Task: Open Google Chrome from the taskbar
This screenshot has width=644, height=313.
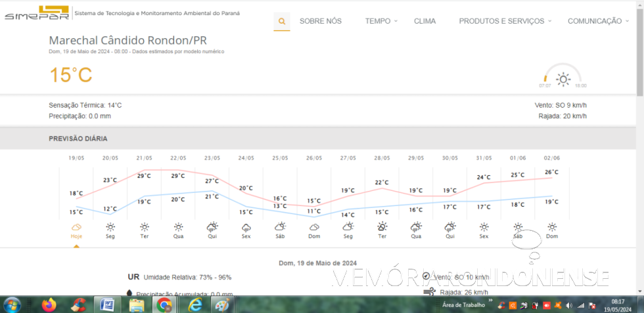Action: [164, 304]
